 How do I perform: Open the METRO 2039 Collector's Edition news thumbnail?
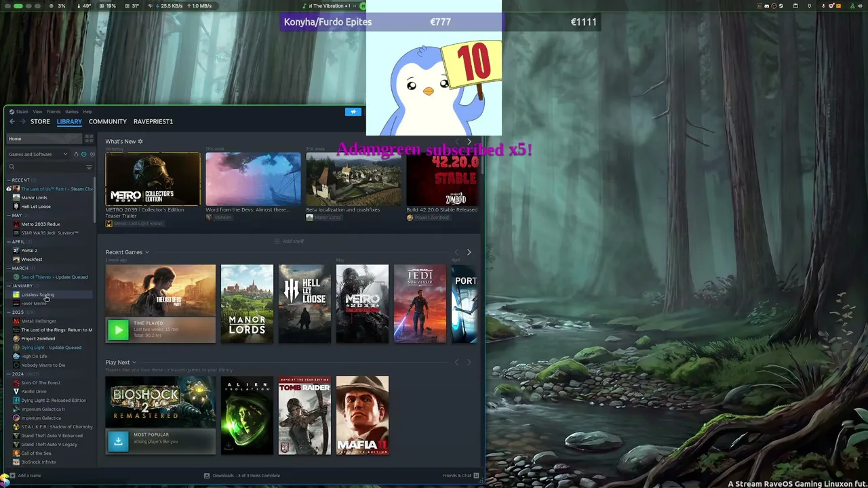point(153,179)
